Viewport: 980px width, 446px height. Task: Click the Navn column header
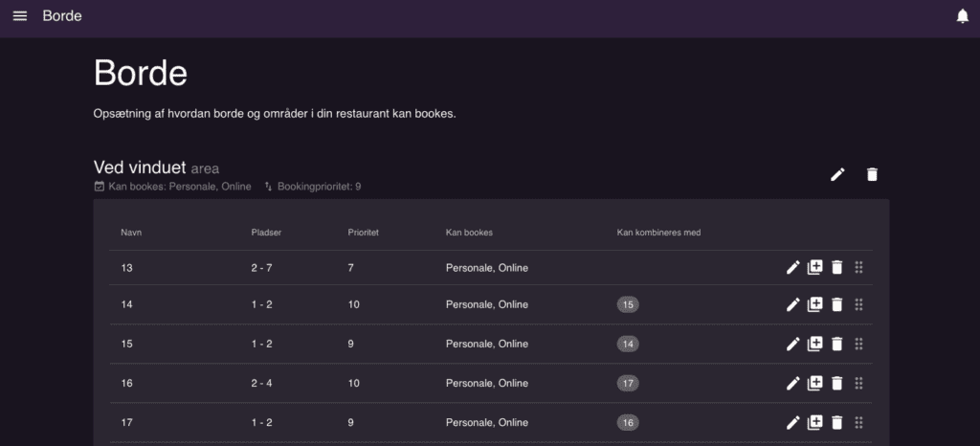pyautogui.click(x=127, y=233)
